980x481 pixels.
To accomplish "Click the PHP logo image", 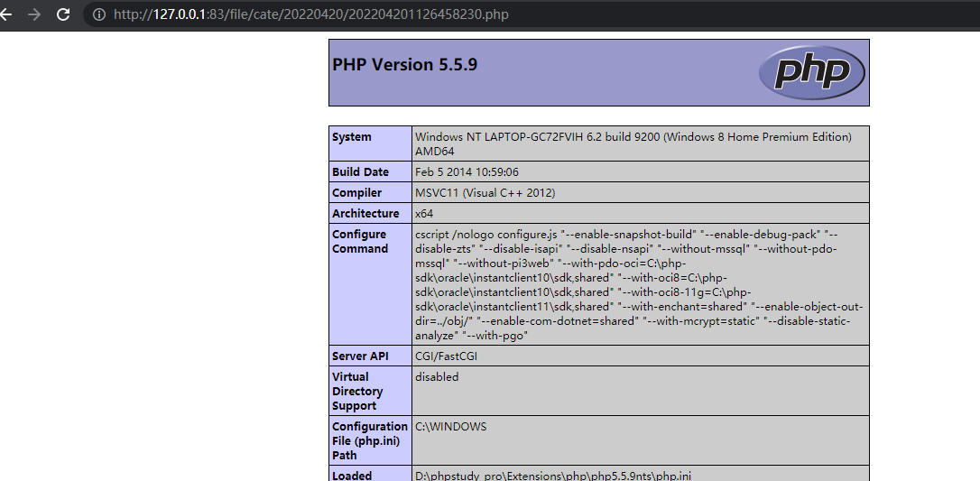I will (x=812, y=72).
